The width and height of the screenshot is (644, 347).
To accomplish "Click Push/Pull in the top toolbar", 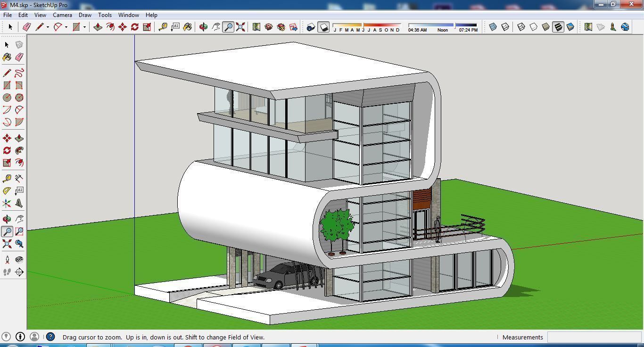I will click(98, 27).
